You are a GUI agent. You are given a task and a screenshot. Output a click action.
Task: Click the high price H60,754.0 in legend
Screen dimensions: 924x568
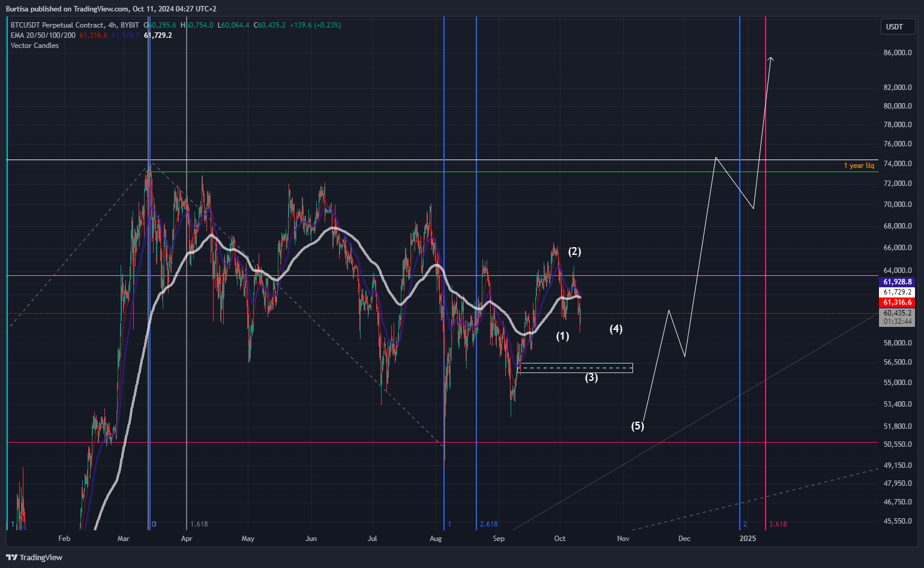[197, 25]
